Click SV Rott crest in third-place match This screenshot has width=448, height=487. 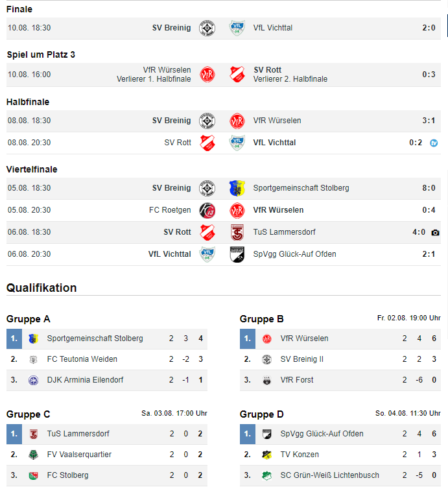tap(237, 75)
